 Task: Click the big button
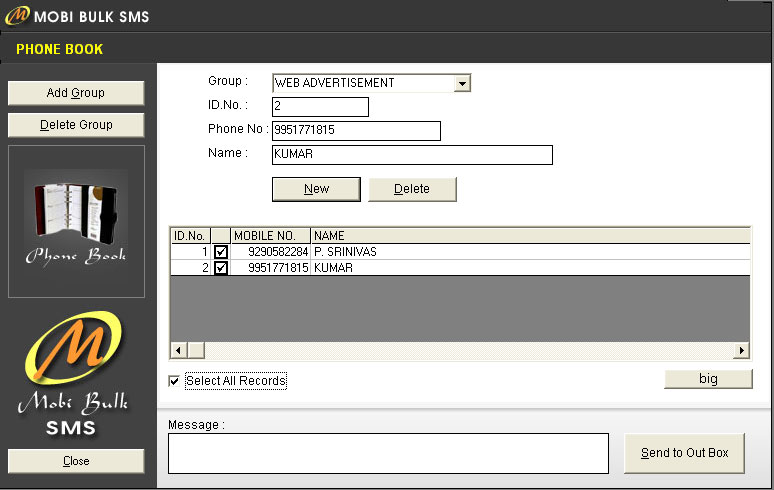(x=708, y=379)
